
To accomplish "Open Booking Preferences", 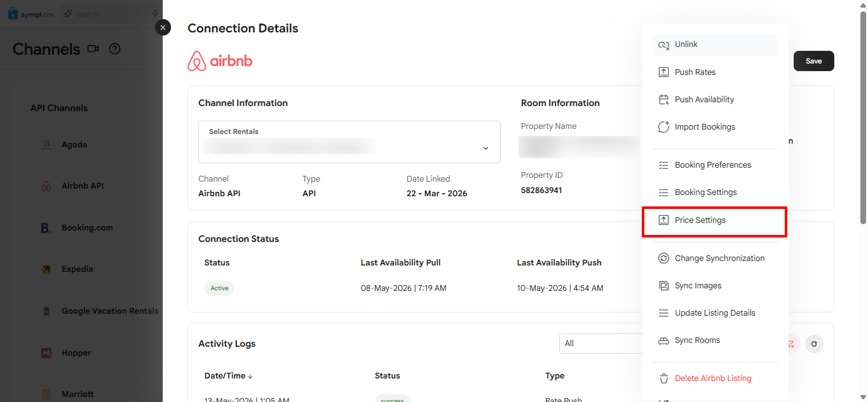I will (715, 164).
